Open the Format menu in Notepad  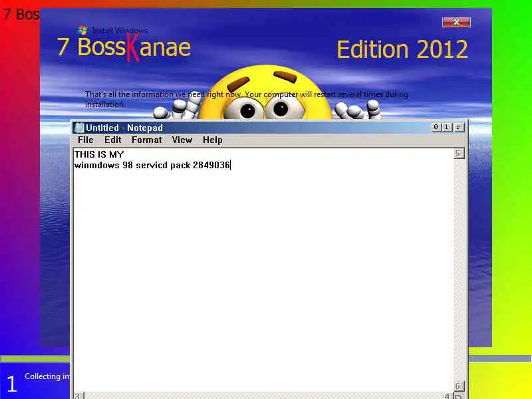coord(146,140)
